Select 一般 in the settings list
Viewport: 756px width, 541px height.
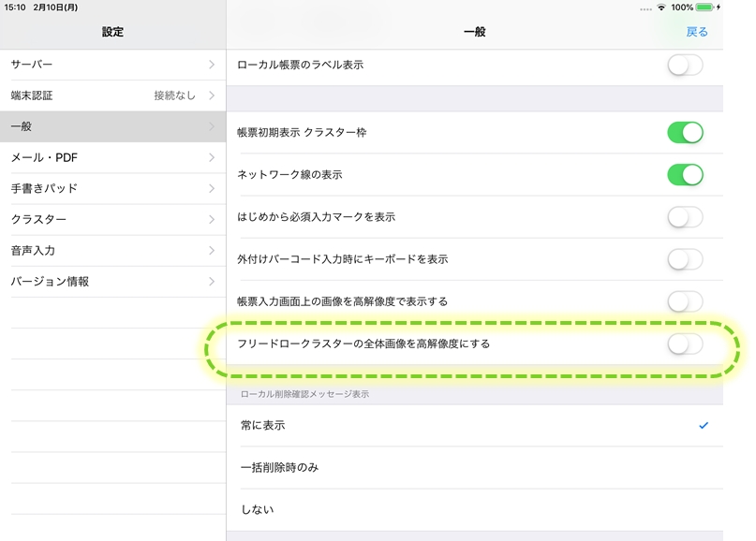tap(112, 126)
